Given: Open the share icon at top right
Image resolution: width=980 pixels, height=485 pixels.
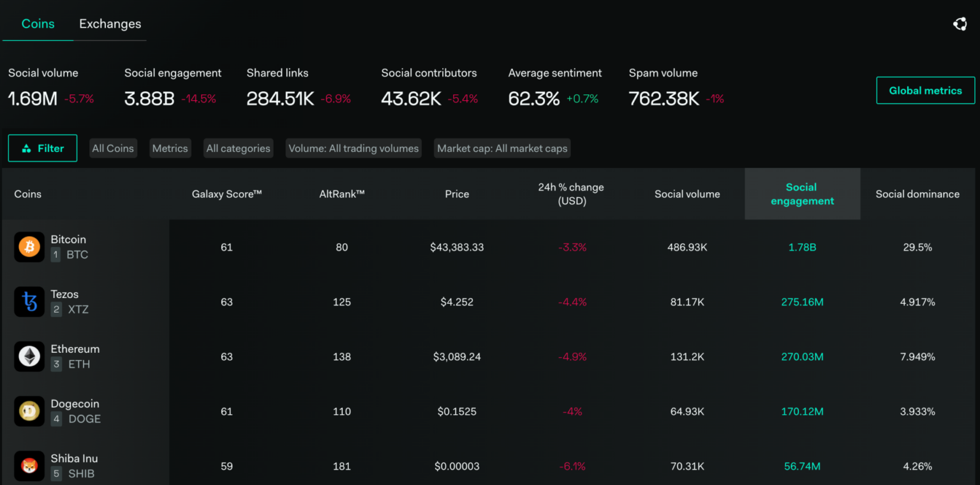Looking at the screenshot, I should [960, 24].
